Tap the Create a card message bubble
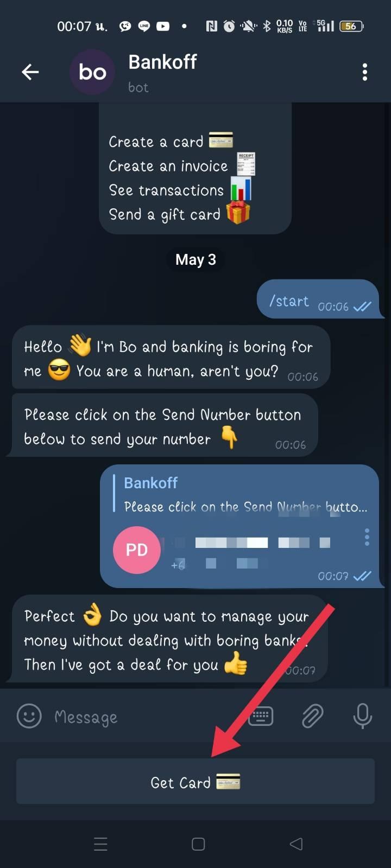The image size is (391, 868). coord(195,169)
